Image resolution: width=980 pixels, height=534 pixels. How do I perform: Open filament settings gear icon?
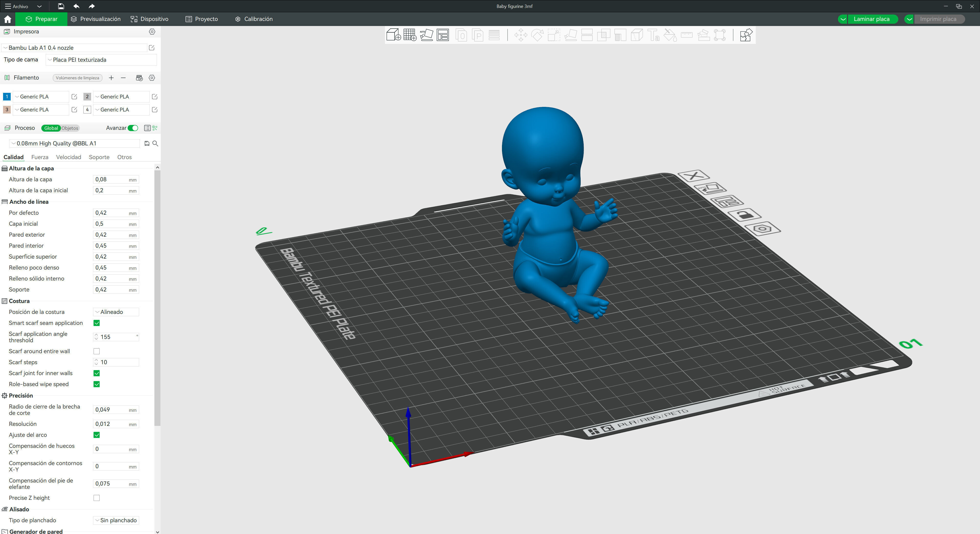[x=152, y=78]
